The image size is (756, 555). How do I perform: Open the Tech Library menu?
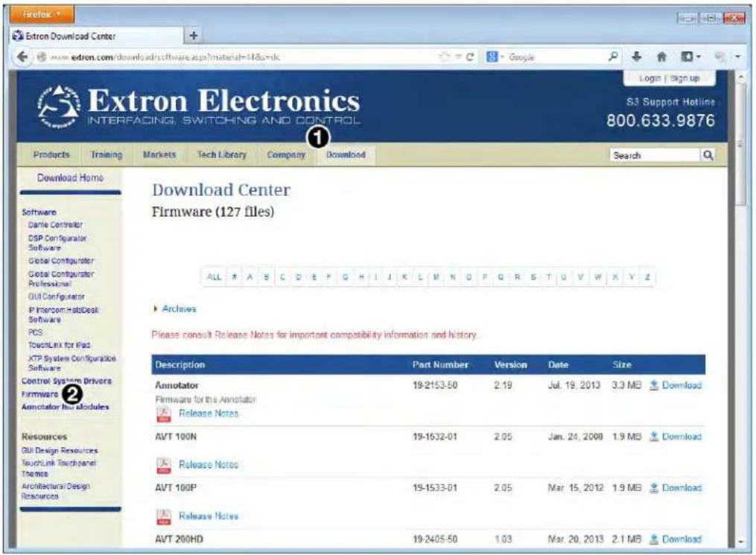[221, 155]
